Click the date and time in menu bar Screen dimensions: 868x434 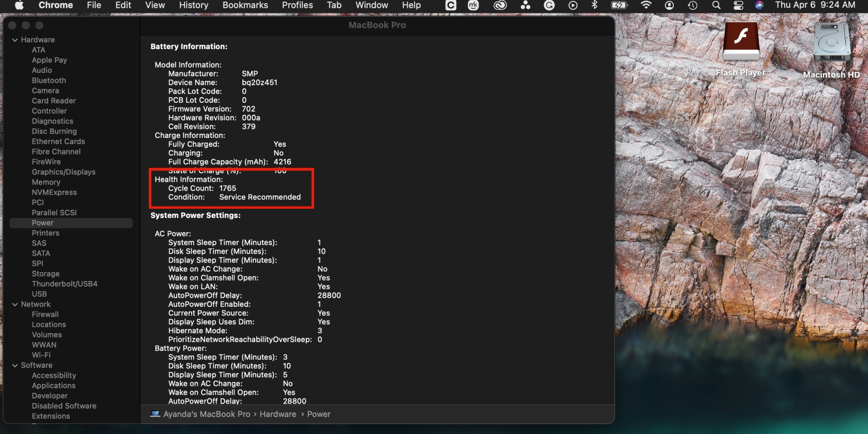click(x=815, y=5)
